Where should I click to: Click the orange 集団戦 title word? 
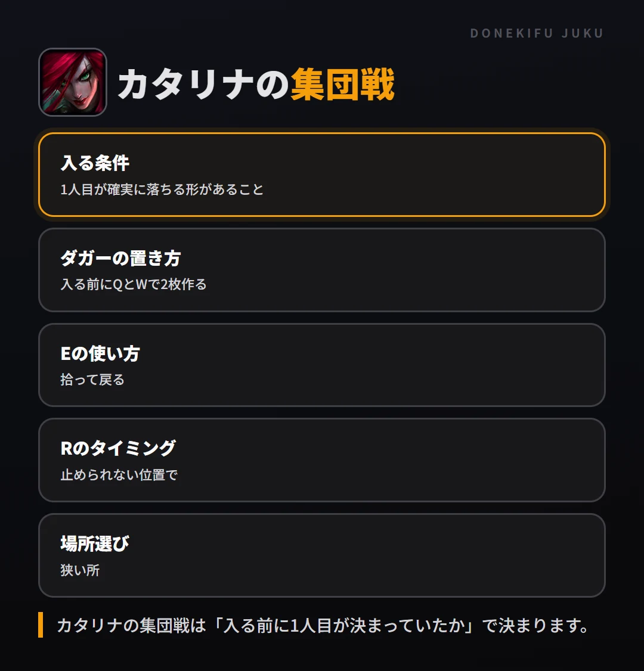[342, 84]
